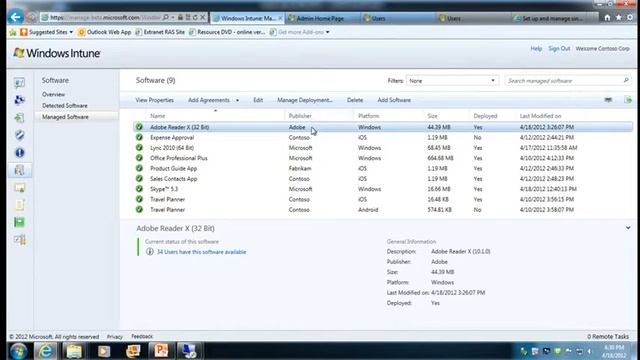Viewport: 640px width, 360px height.
Task: Select the Product Guide App row
Action: pyautogui.click(x=383, y=168)
